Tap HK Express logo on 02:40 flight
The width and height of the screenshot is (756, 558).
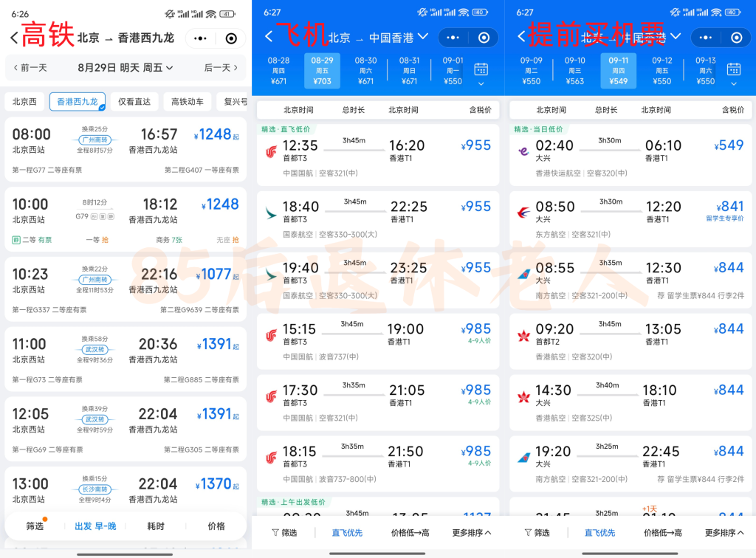(523, 152)
